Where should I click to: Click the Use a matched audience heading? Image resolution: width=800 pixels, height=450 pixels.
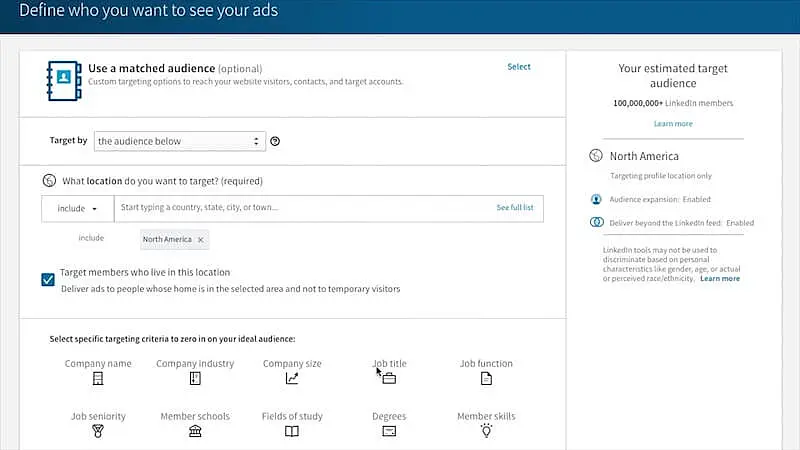coord(152,68)
